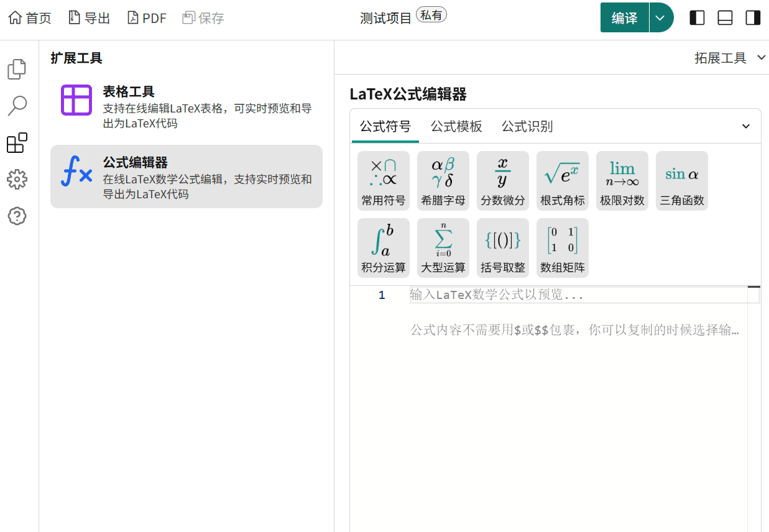The height and width of the screenshot is (532, 769).
Task: Switch to the 公式识别 tab
Action: tap(527, 126)
